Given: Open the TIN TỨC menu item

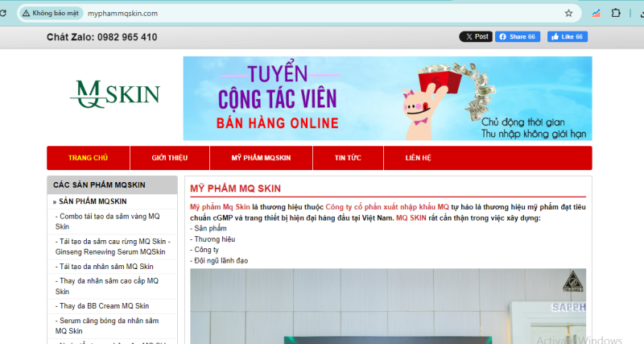Looking at the screenshot, I should [x=348, y=158].
